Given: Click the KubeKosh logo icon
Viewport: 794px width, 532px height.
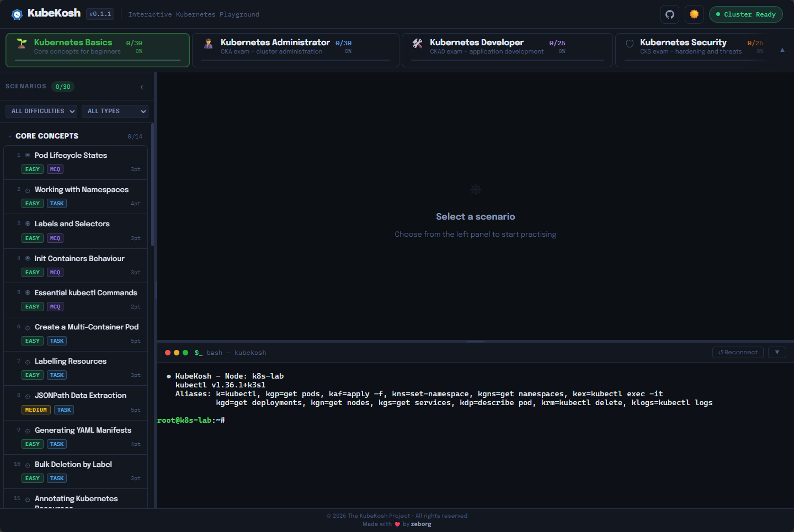Looking at the screenshot, I should pos(17,14).
